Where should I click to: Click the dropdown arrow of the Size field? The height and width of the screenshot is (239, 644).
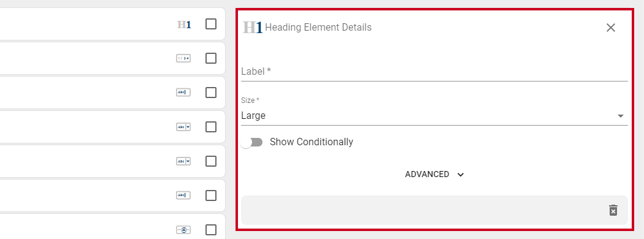(x=621, y=116)
